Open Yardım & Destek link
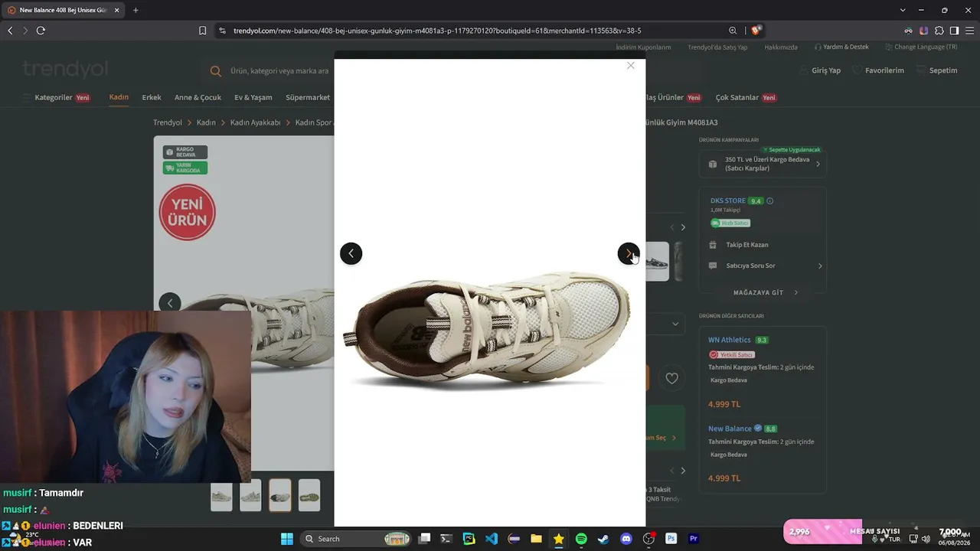Screen dimensions: 980x551 (x=841, y=47)
